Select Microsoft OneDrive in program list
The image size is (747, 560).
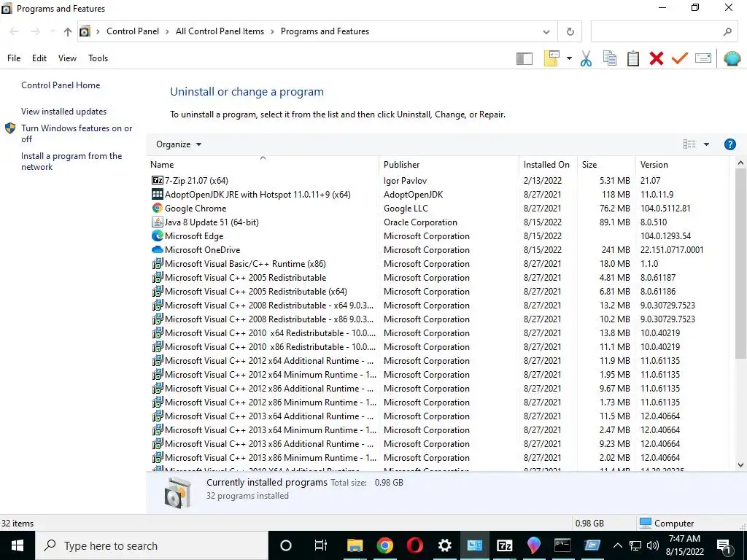coord(438,249)
